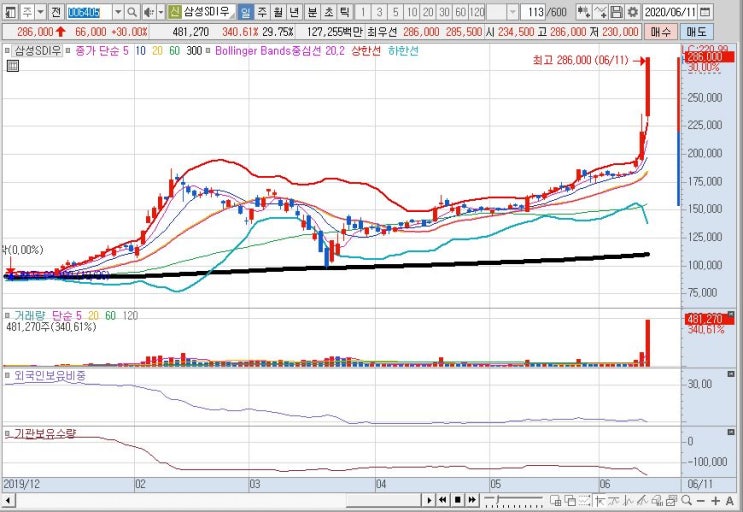The image size is (743, 512).
Task: Open the calendar date picker icon
Action: [x=705, y=12]
